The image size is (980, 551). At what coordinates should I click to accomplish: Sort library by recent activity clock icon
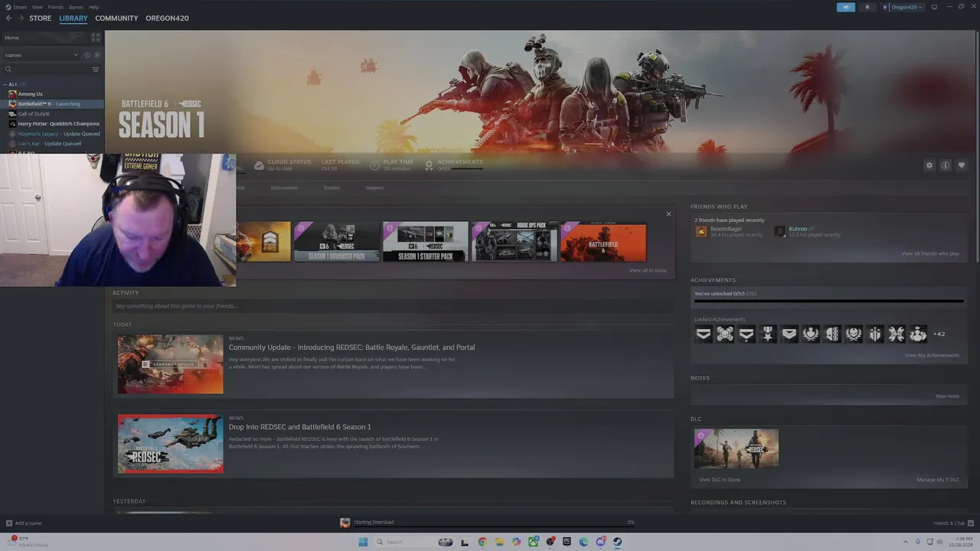[x=87, y=55]
